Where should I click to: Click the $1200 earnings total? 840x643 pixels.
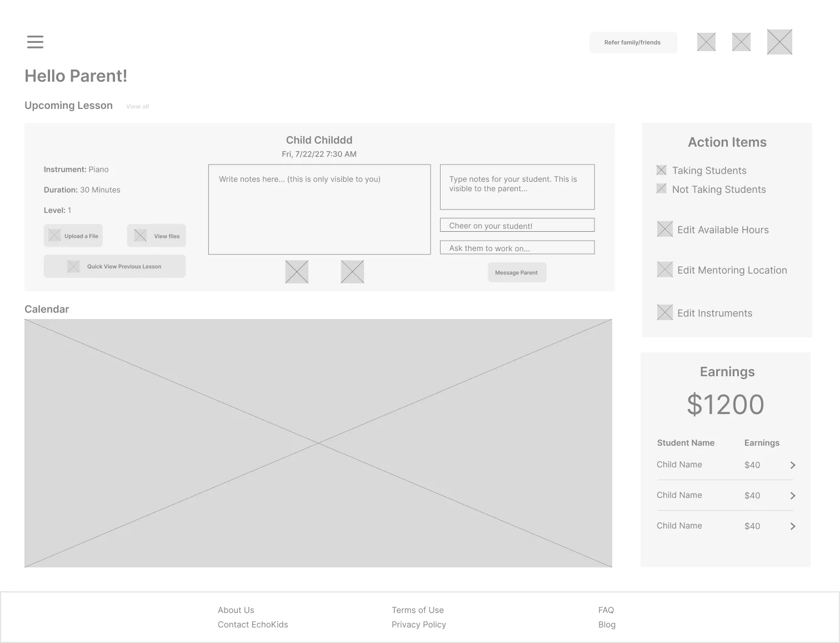click(x=726, y=404)
